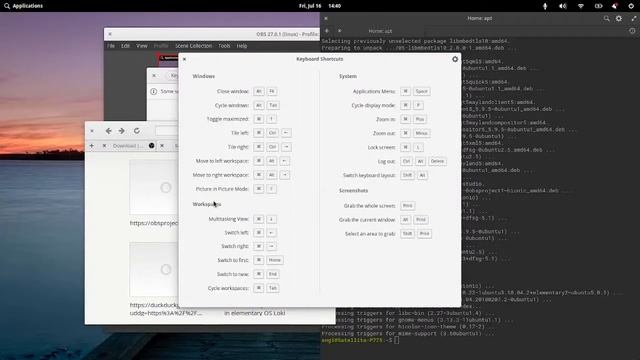
Task: Click the search icon in terminal header
Action: click(x=607, y=18)
